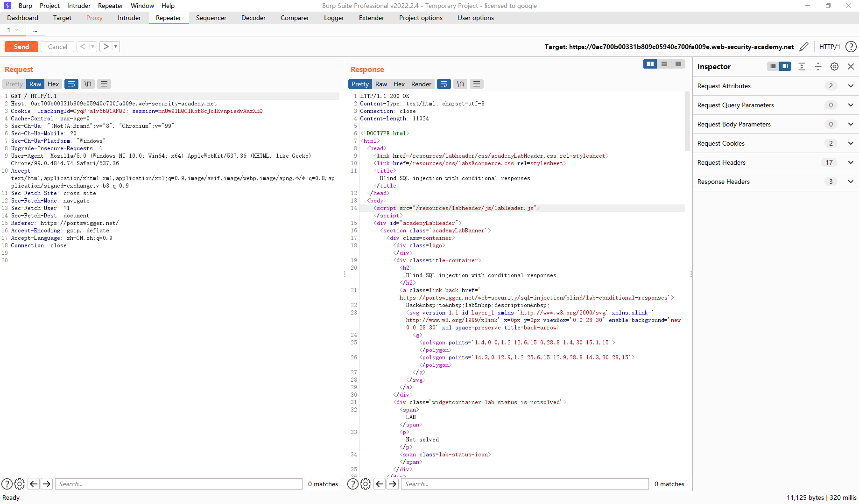Open the Response hamburger menu icon

pyautogui.click(x=477, y=84)
